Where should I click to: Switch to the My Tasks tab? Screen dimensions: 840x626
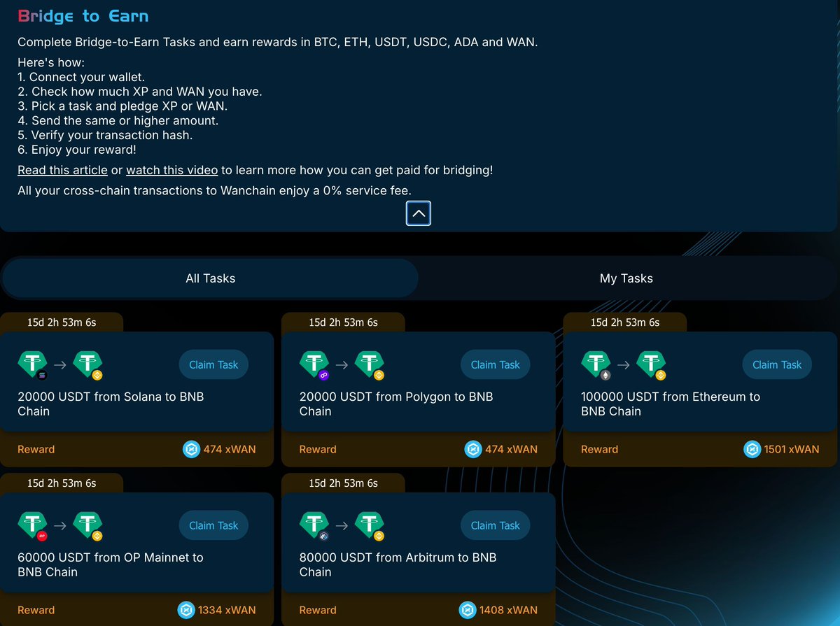pyautogui.click(x=626, y=278)
